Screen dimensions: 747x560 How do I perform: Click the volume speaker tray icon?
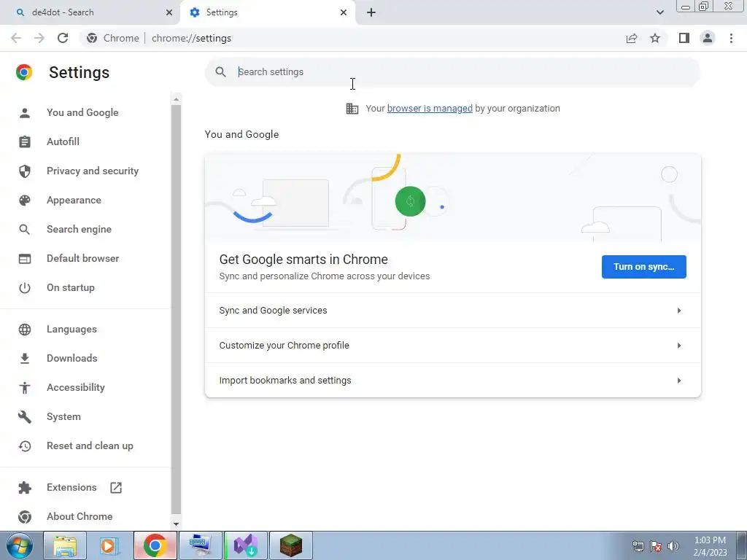click(x=673, y=546)
